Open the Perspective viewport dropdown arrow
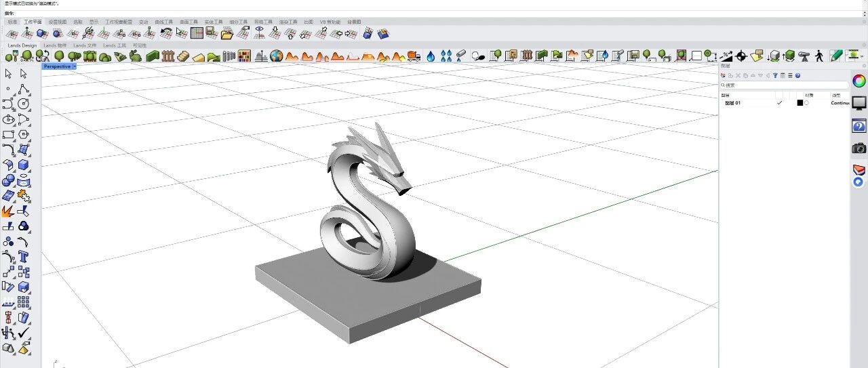Image resolution: width=868 pixels, height=368 pixels. tap(75, 66)
